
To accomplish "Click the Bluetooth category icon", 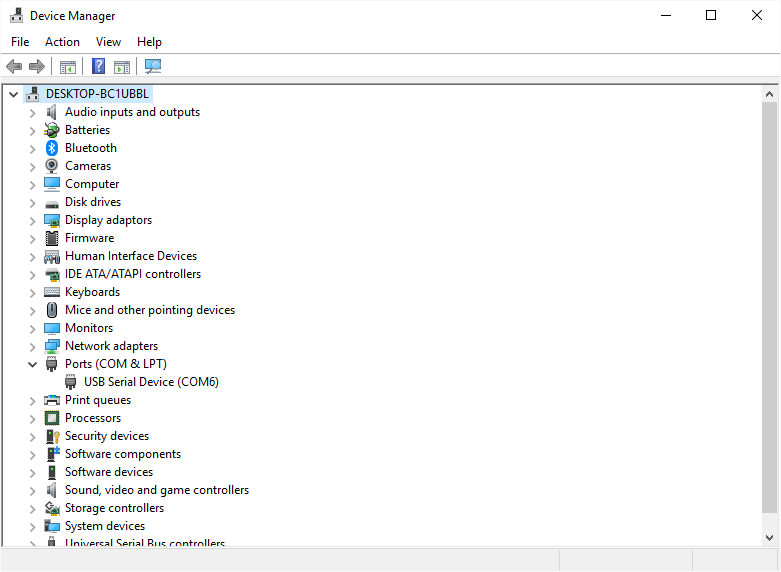I will pyautogui.click(x=52, y=148).
